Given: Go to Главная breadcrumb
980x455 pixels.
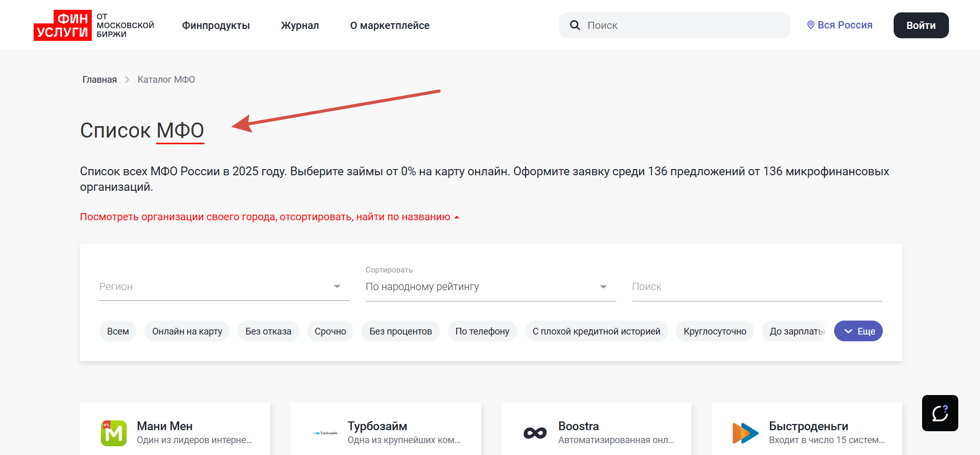Looking at the screenshot, I should [99, 80].
